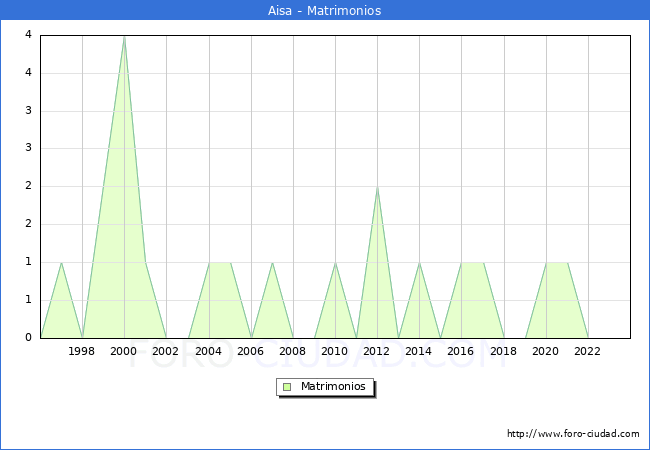Select the 2004 x-axis label
The width and height of the screenshot is (650, 450).
pyautogui.click(x=209, y=351)
